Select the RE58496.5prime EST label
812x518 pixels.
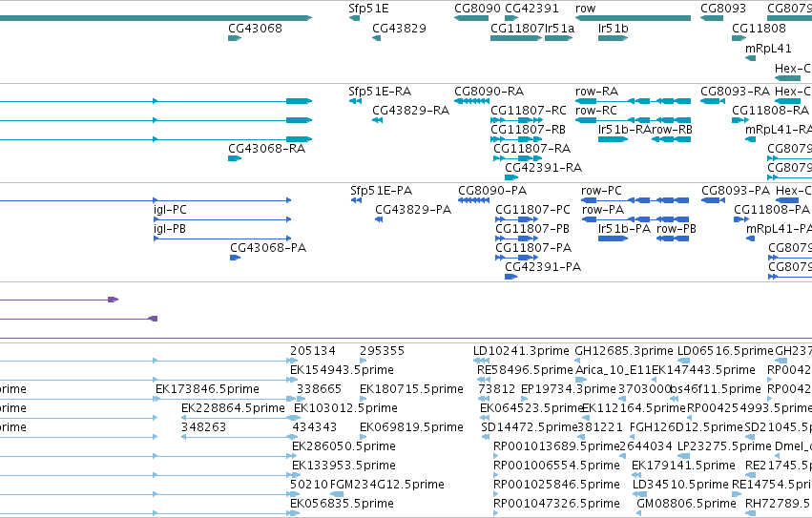click(x=525, y=370)
